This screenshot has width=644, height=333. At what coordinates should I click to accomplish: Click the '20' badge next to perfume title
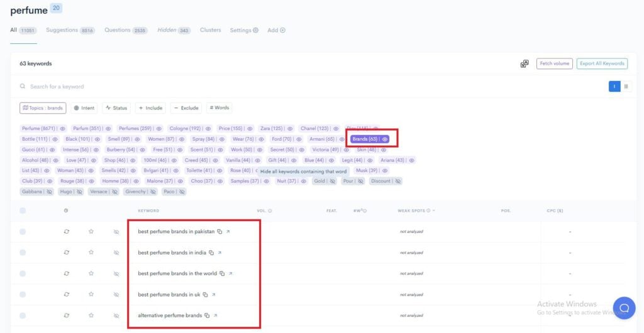tap(56, 8)
